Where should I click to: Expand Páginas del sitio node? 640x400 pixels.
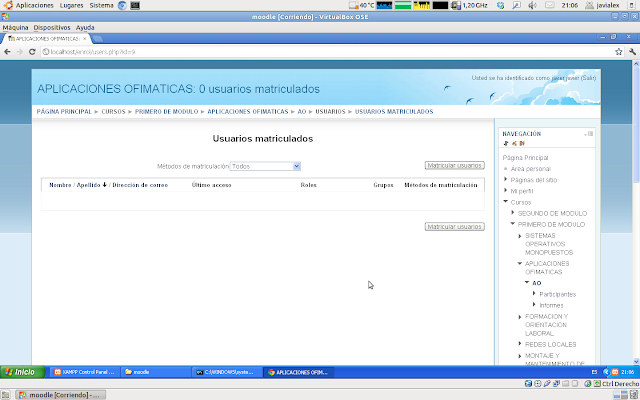506,179
